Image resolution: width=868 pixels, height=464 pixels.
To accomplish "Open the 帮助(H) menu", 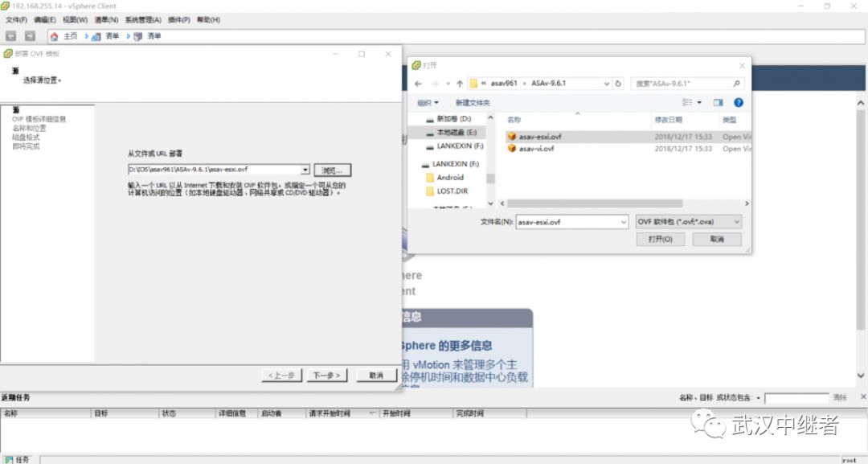I will 209,20.
